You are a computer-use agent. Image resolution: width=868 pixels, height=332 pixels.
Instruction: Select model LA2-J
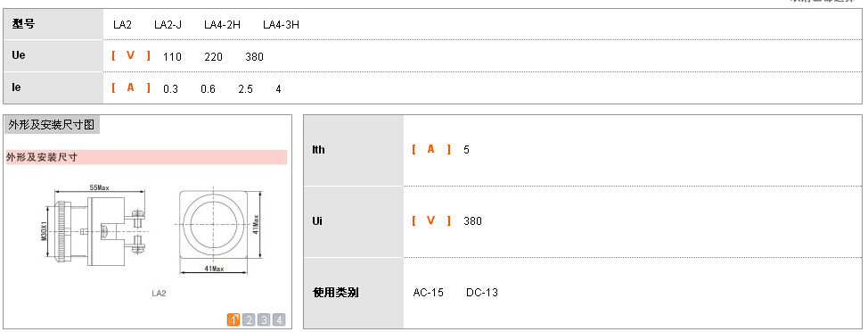(x=168, y=24)
